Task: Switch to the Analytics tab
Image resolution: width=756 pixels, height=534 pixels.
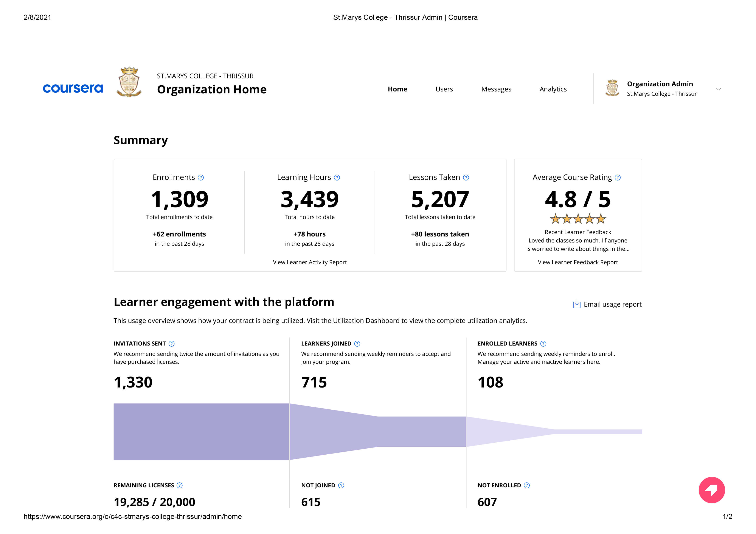Action: coord(553,89)
